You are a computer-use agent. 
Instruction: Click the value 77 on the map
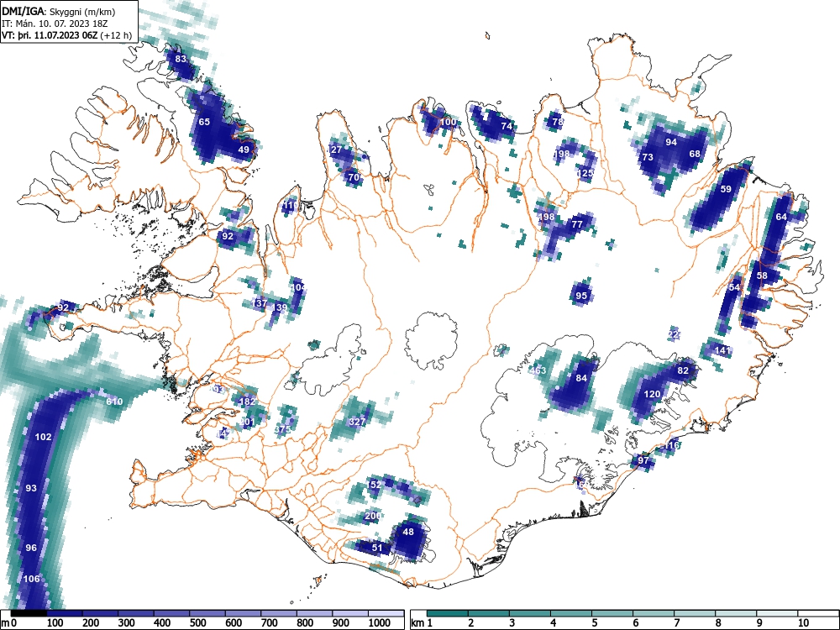click(577, 224)
